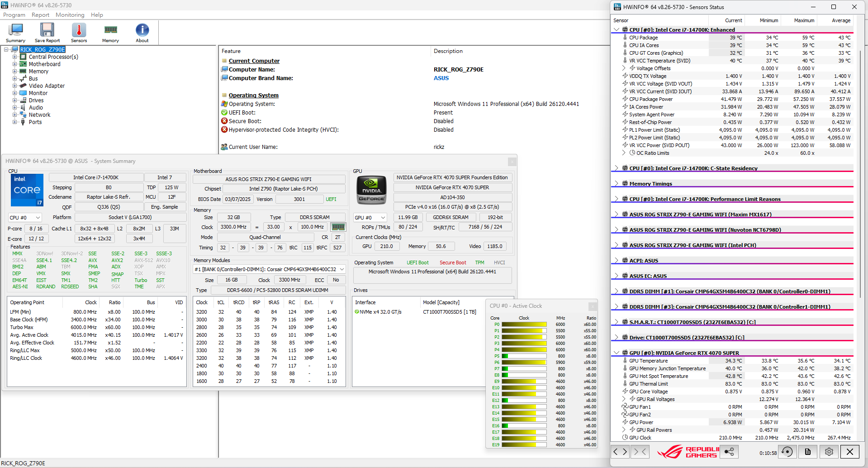The width and height of the screenshot is (868, 468).
Task: Open the Help menu
Action: pos(97,15)
